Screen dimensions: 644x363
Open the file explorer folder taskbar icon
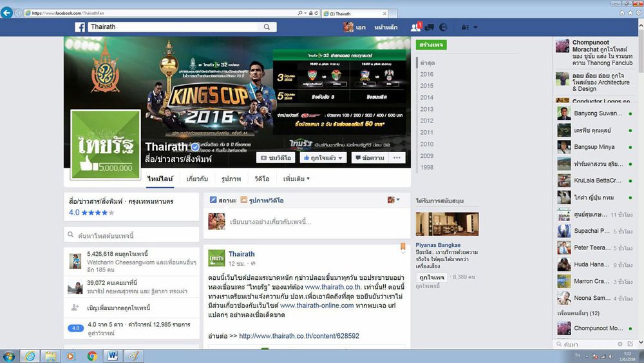(x=50, y=356)
